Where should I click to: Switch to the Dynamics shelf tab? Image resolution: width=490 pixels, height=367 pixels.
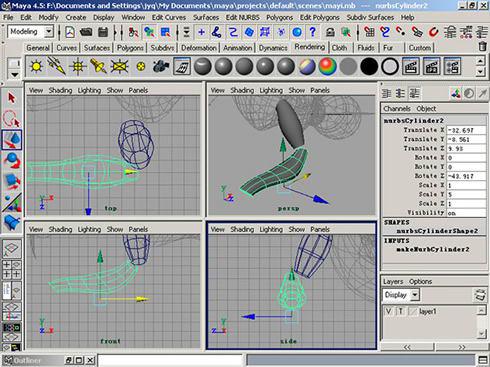[273, 48]
